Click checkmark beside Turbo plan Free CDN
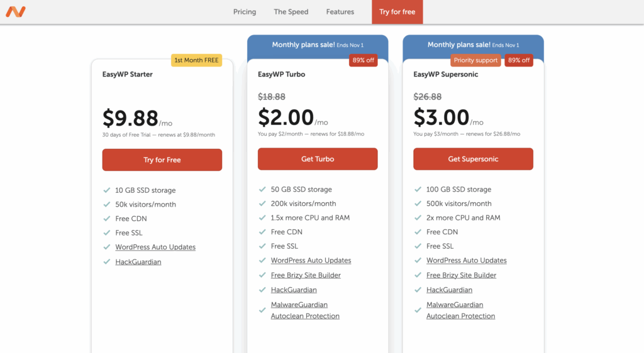 click(x=262, y=232)
